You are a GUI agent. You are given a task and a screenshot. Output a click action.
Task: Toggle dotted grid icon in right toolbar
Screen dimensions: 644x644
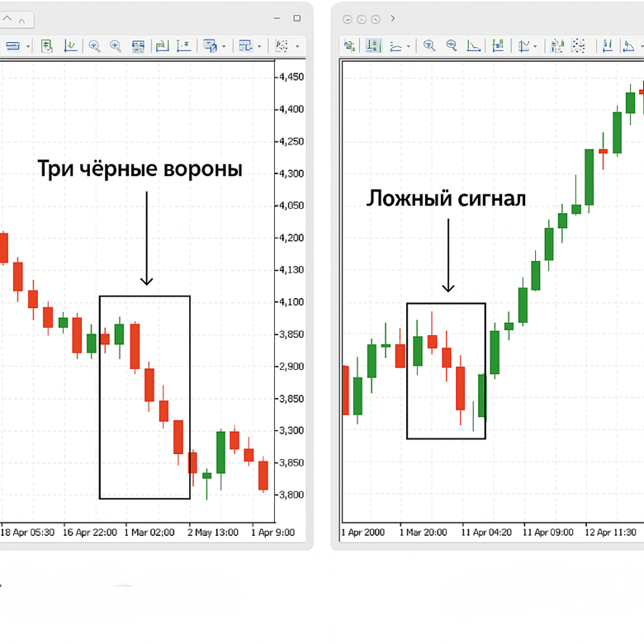point(579,46)
